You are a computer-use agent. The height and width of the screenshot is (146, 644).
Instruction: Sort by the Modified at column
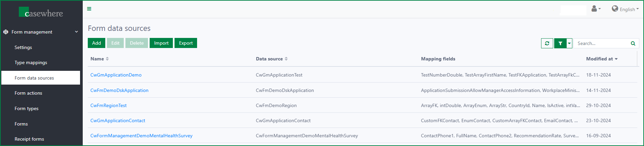pyautogui.click(x=602, y=59)
